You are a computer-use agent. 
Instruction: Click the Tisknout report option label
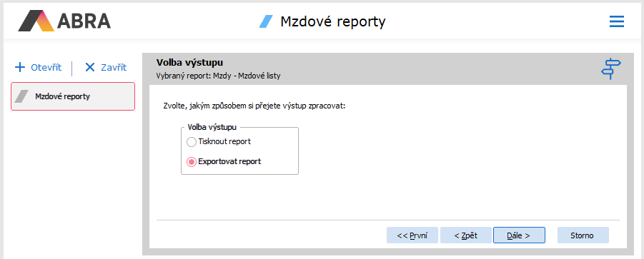[x=224, y=142]
